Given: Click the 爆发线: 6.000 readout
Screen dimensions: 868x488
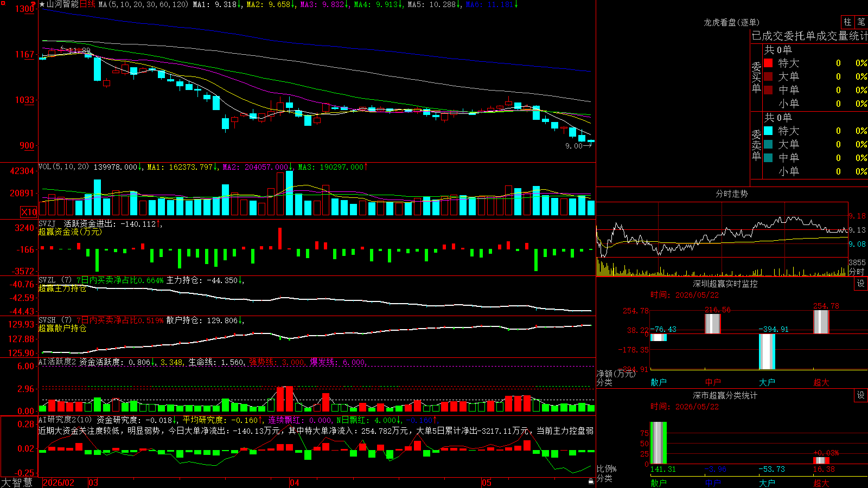Looking at the screenshot, I should pos(338,362).
